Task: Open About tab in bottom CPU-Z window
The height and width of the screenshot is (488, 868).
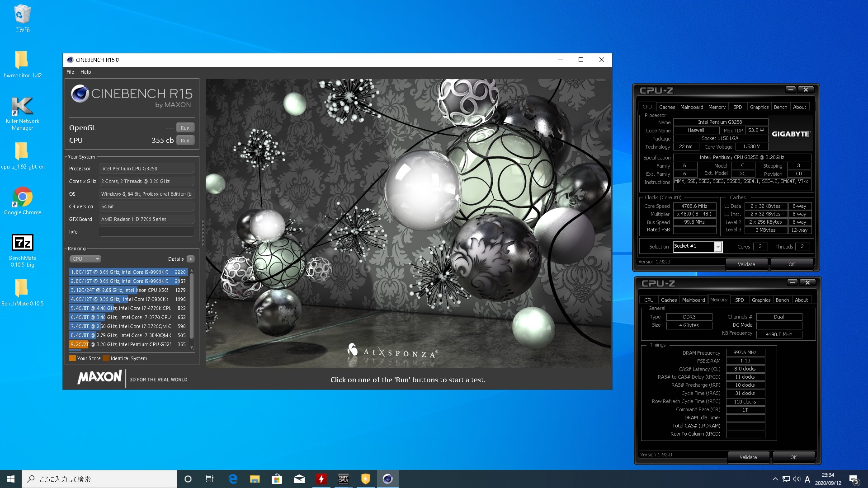Action: coord(801,300)
